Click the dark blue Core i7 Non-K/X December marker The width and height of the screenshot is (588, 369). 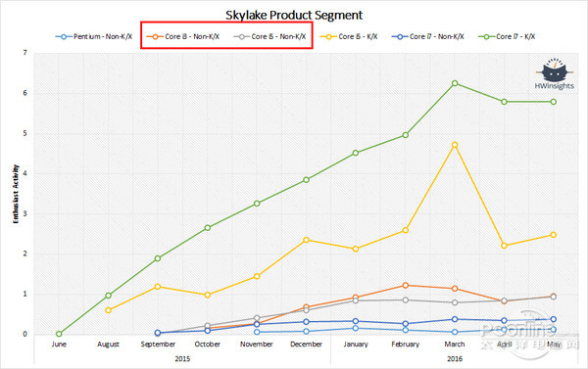click(x=307, y=322)
